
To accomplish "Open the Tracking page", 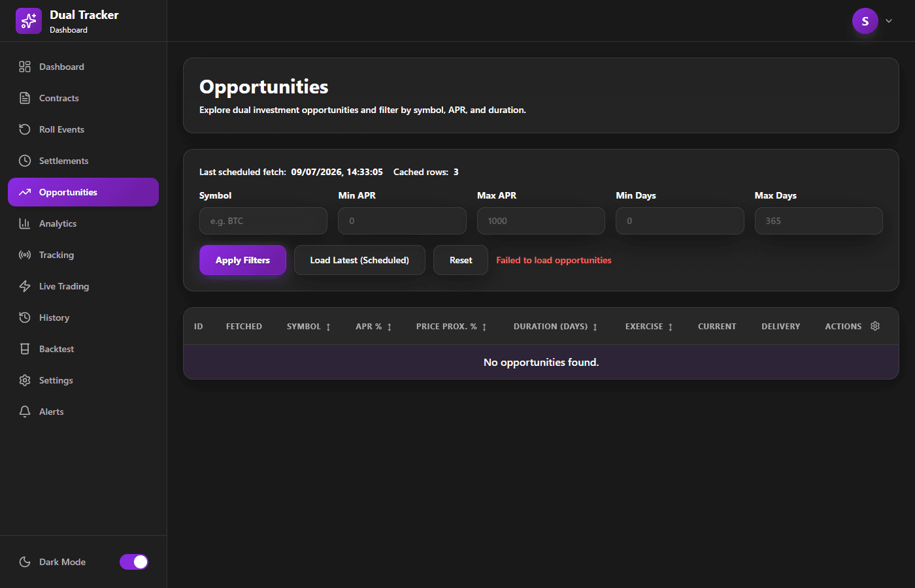I will tap(83, 255).
